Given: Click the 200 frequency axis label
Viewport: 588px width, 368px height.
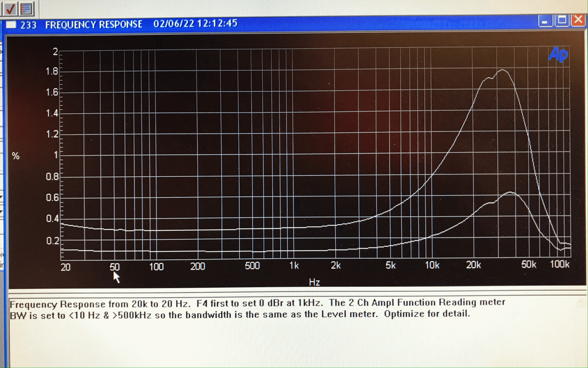Looking at the screenshot, I should (198, 266).
